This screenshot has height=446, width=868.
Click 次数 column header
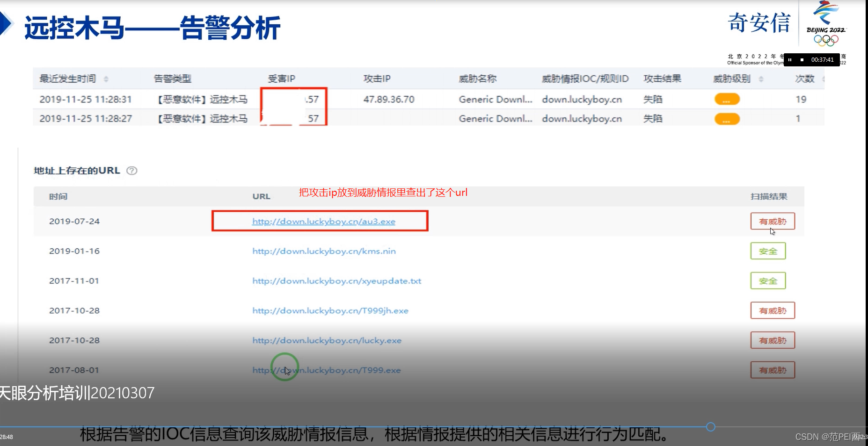[x=804, y=79]
